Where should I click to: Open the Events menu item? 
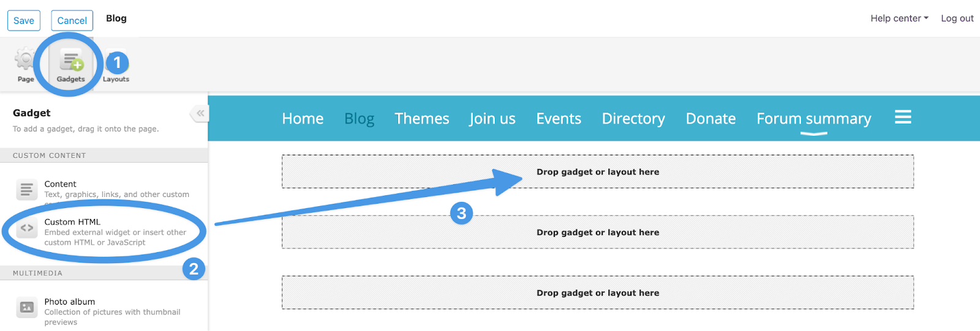click(x=559, y=119)
